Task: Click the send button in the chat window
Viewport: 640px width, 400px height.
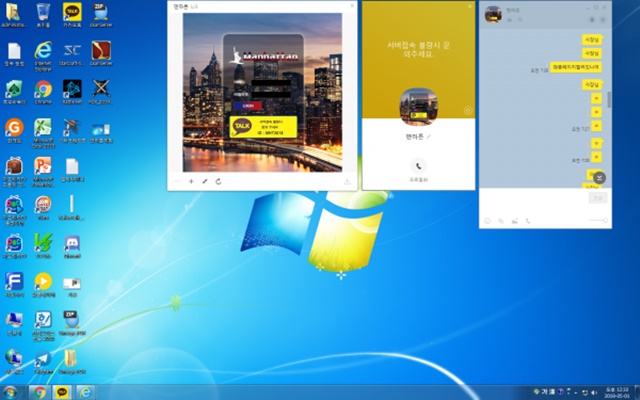Action: click(598, 198)
